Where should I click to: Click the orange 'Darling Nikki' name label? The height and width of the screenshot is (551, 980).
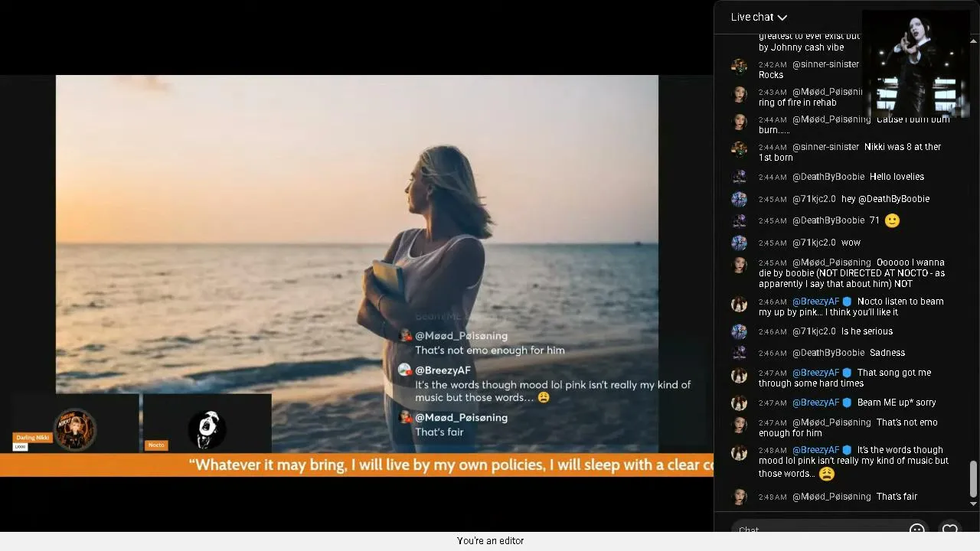click(x=32, y=438)
